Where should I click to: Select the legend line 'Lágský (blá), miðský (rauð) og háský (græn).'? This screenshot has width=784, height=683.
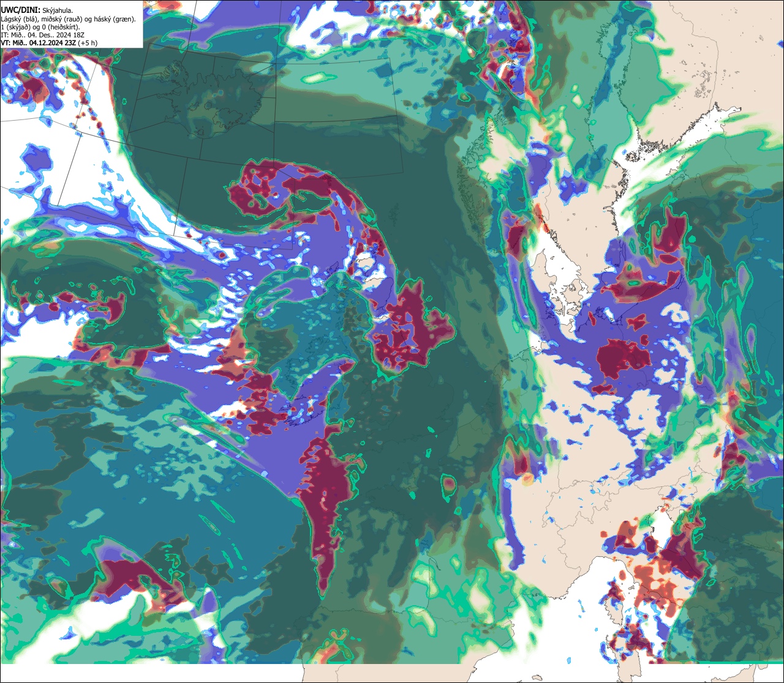coord(69,19)
